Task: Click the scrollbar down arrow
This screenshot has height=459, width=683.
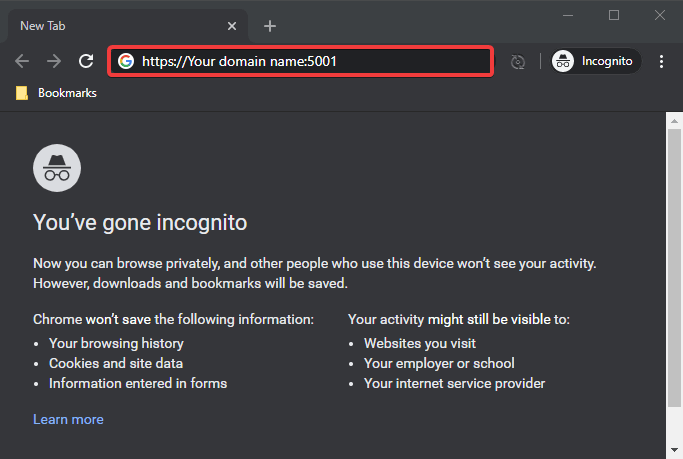Action: pos(674,451)
